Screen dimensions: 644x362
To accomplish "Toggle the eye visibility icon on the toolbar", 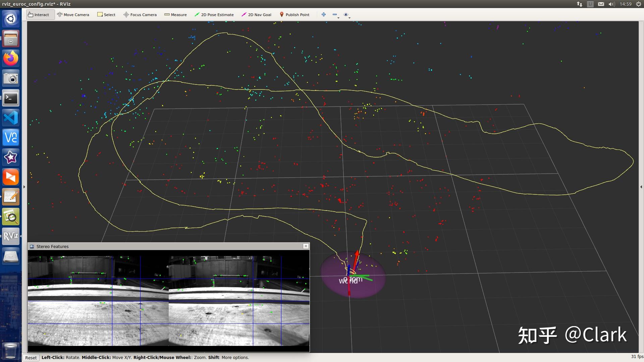I will 346,14.
